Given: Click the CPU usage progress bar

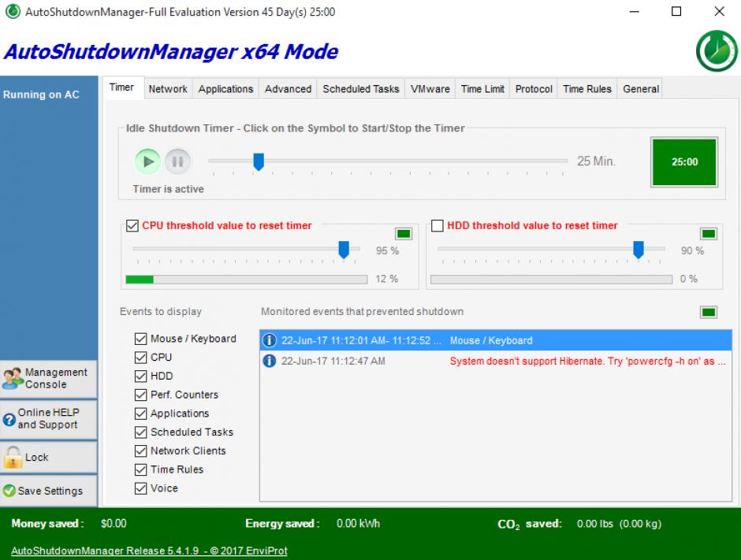Looking at the screenshot, I should (246, 280).
